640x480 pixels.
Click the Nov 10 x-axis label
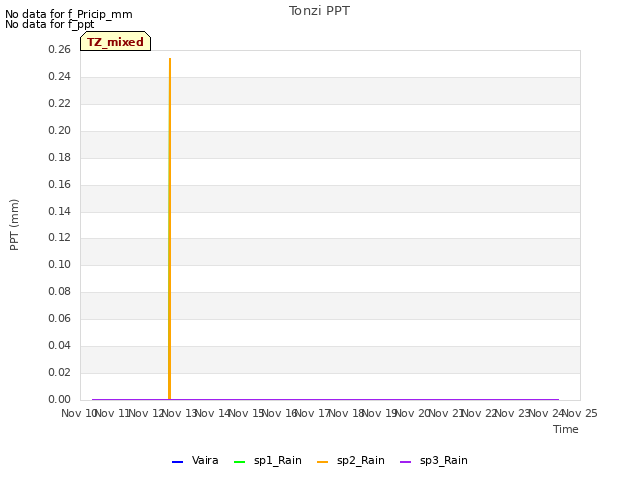(x=78, y=413)
